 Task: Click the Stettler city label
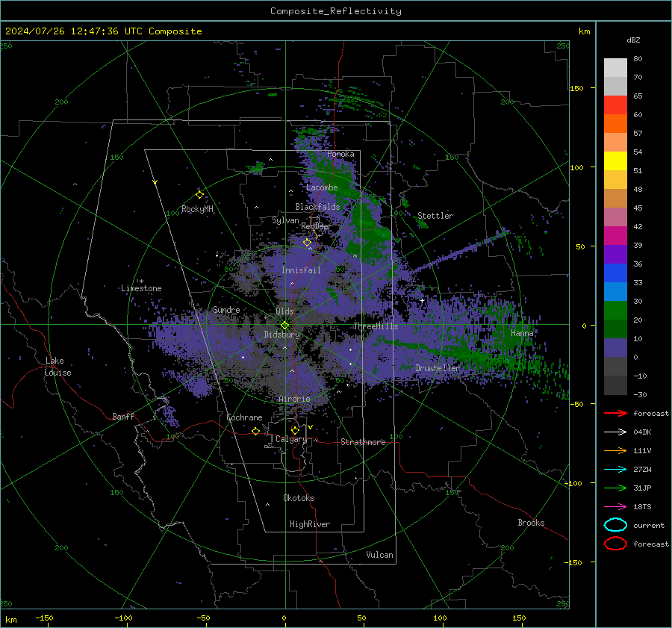pyautogui.click(x=435, y=216)
